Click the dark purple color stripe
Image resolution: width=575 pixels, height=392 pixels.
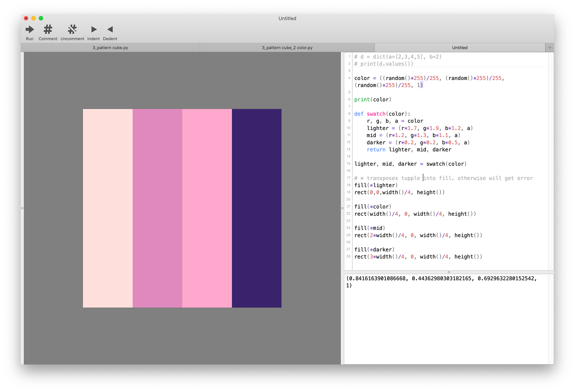(x=257, y=208)
